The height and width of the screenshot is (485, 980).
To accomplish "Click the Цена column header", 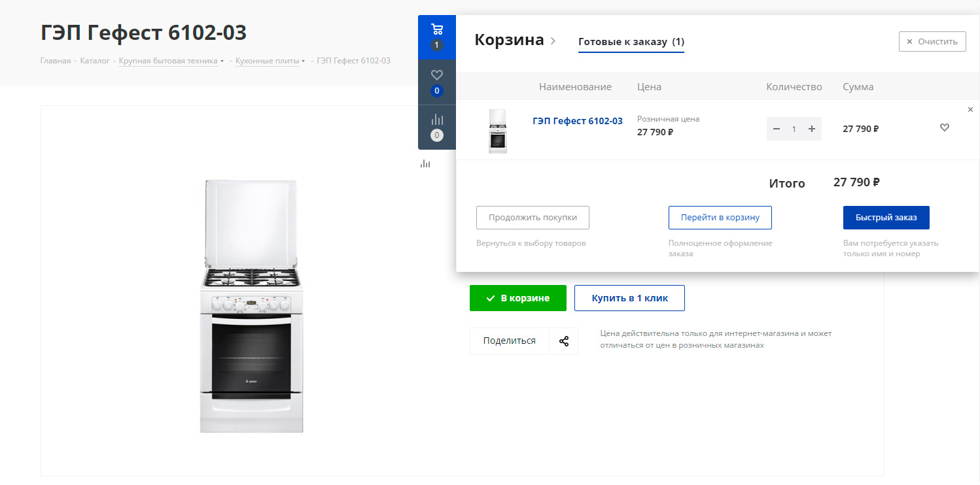I will (649, 87).
